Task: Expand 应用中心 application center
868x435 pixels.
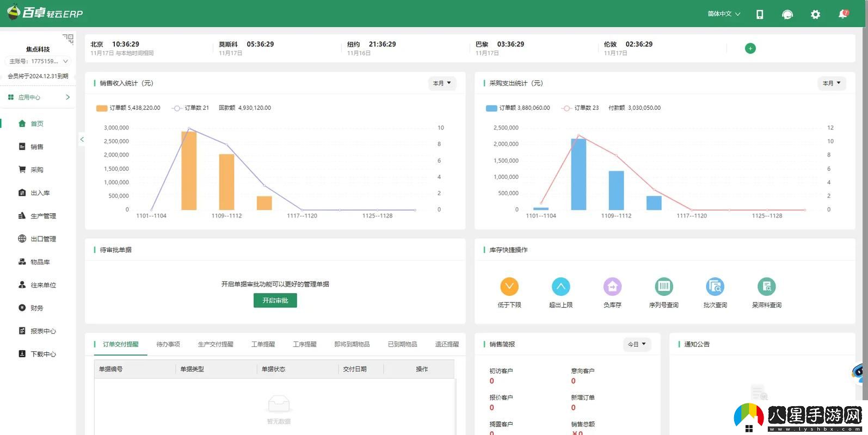Action: (38, 97)
